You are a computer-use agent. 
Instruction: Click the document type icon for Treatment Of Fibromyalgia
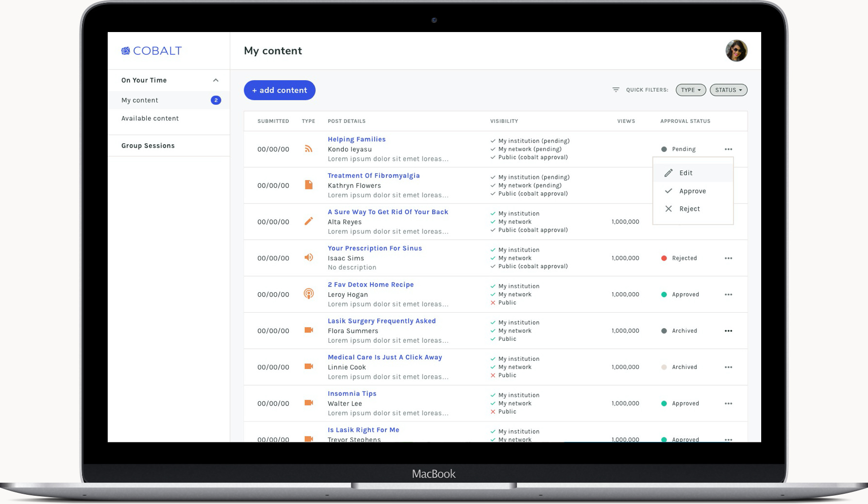(x=308, y=185)
